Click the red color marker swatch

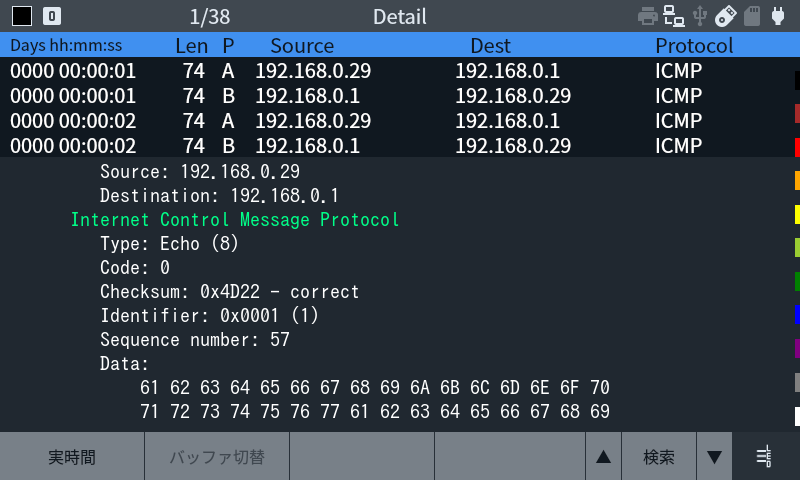click(x=797, y=147)
